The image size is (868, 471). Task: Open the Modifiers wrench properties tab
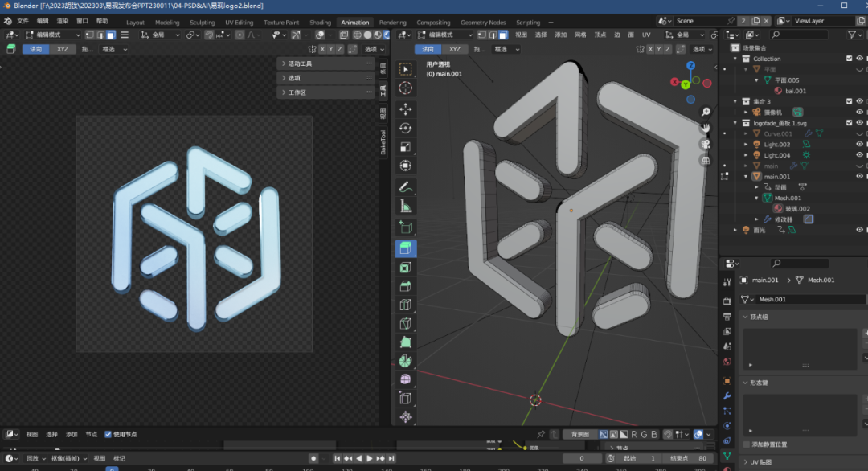click(727, 396)
